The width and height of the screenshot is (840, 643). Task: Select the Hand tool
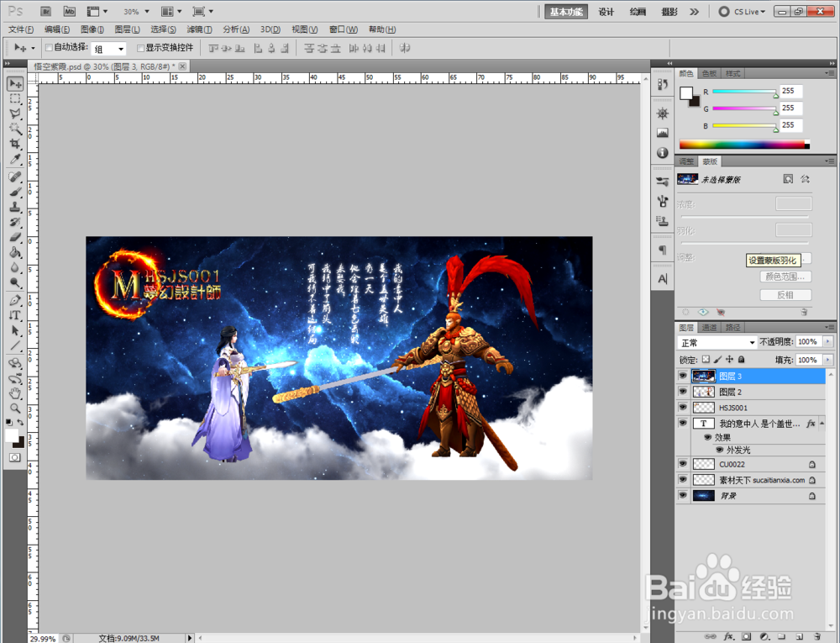(x=15, y=393)
